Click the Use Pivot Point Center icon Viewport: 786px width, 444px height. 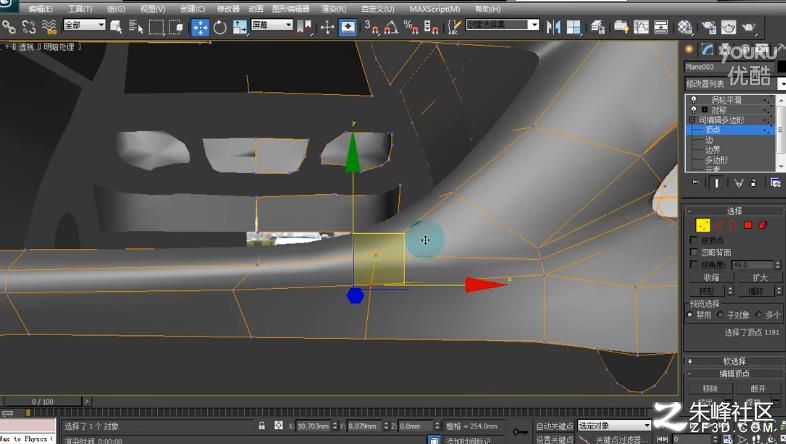point(304,27)
